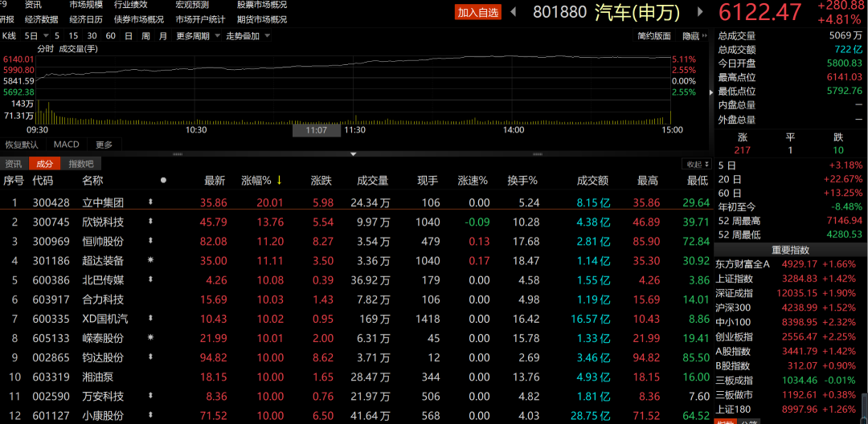Hide side panel via 隐藏 button
The height and width of the screenshot is (424, 868).
click(694, 36)
